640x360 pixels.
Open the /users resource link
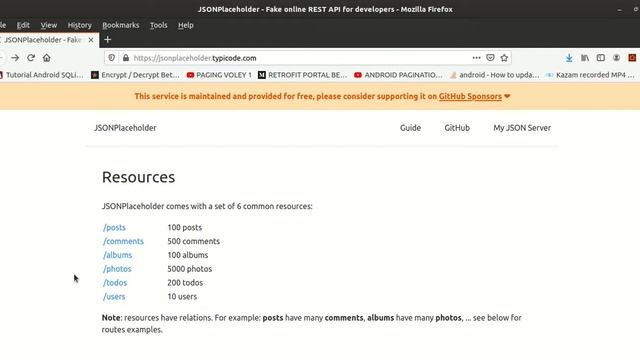114,297
